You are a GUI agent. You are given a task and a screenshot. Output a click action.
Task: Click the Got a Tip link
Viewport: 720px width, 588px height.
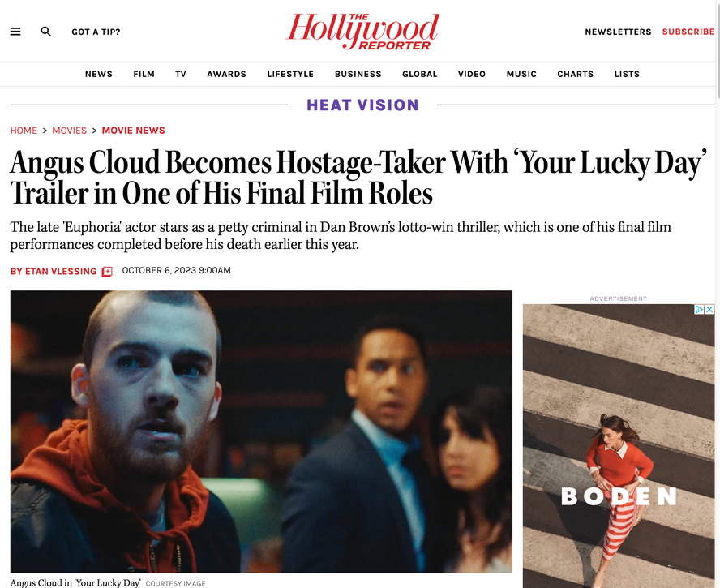point(96,32)
